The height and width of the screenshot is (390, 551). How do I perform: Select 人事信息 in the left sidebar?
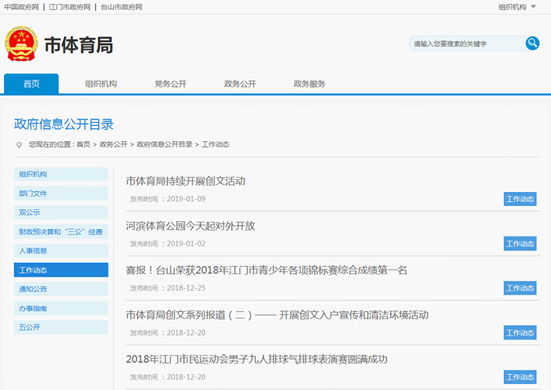[x=61, y=251]
